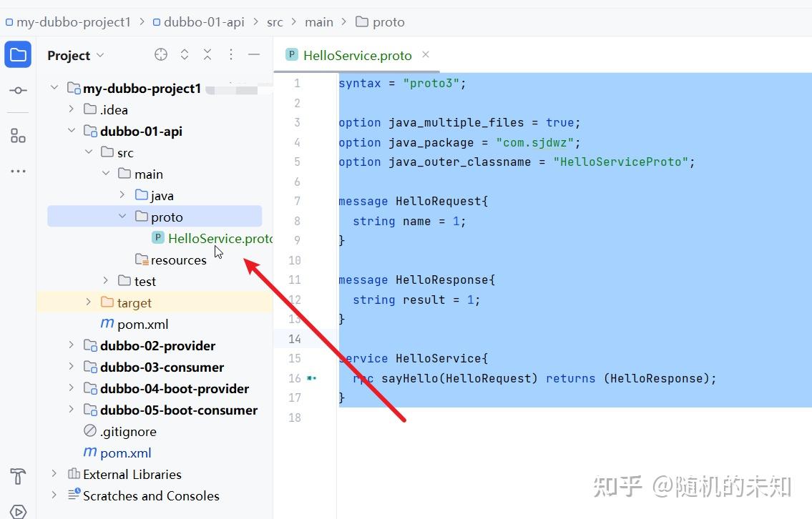812x519 pixels.
Task: Collapse all nodes in the Project tree
Action: 207,54
